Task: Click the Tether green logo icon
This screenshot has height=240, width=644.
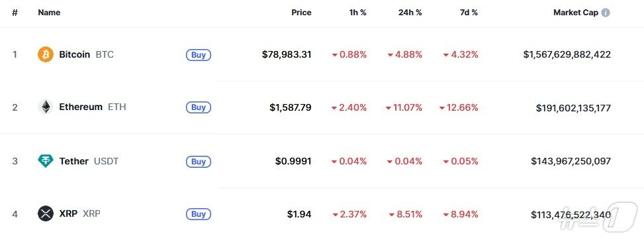Action: click(x=46, y=161)
